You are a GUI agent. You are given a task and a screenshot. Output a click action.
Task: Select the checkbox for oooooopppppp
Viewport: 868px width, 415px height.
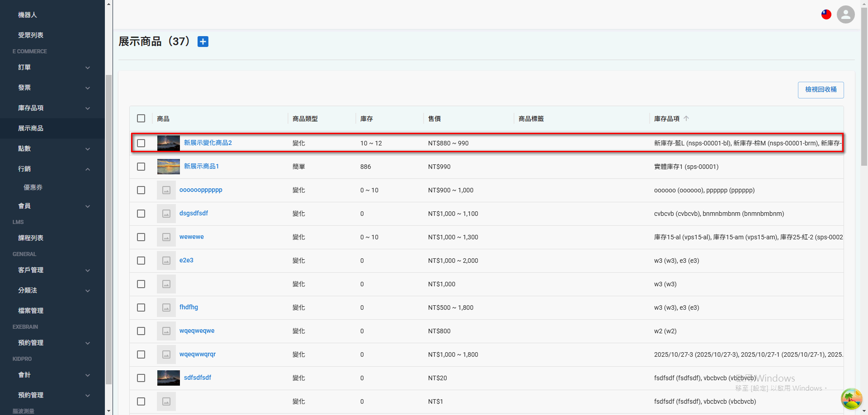141,190
